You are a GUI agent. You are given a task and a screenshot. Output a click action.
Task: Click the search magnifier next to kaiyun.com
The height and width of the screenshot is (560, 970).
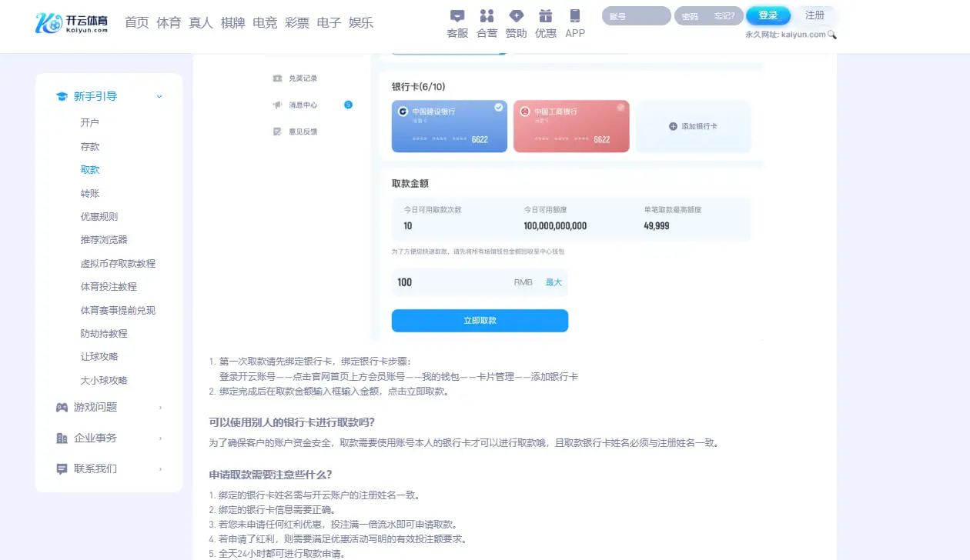click(x=833, y=34)
